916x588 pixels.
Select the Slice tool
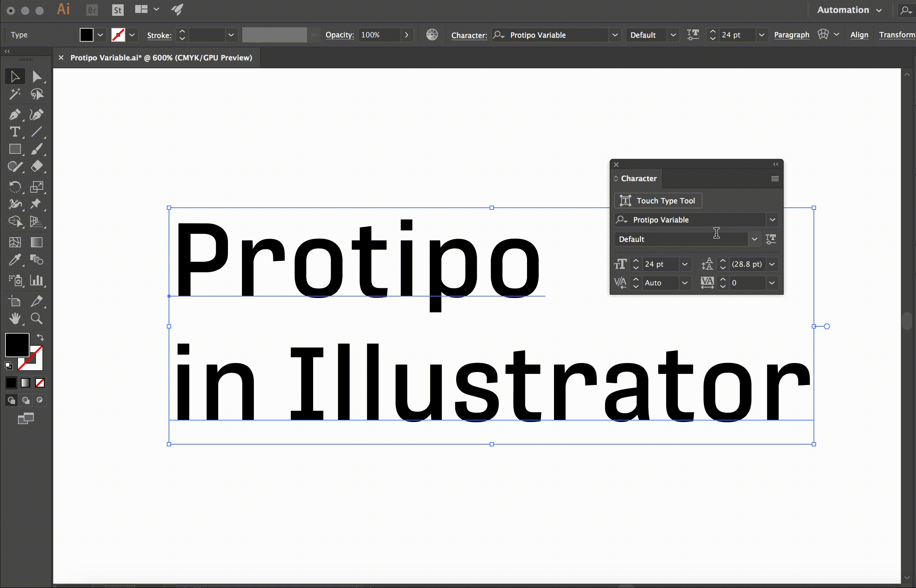(x=37, y=301)
